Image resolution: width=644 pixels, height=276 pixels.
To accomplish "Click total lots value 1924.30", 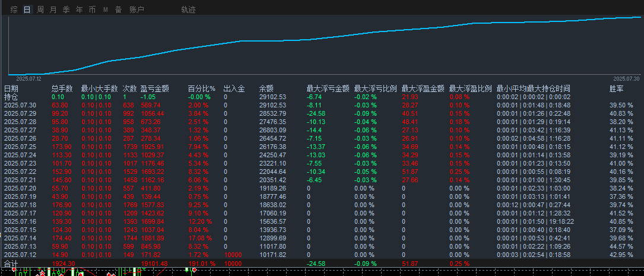I will coord(64,264).
